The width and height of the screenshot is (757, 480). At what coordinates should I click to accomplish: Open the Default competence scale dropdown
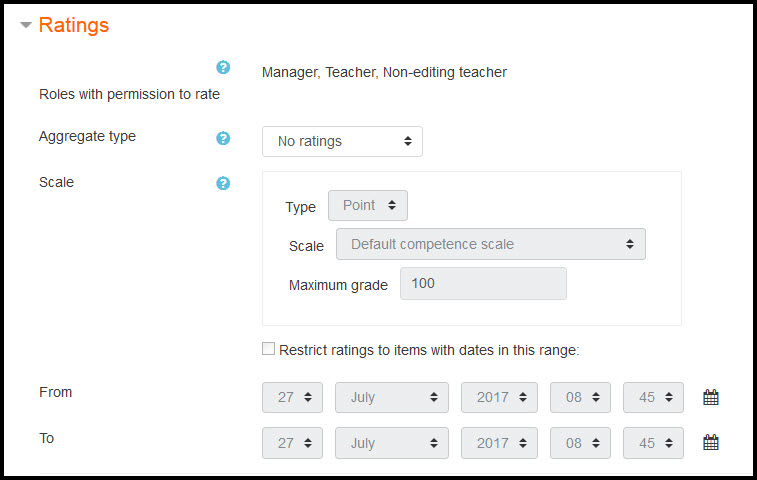coord(491,244)
